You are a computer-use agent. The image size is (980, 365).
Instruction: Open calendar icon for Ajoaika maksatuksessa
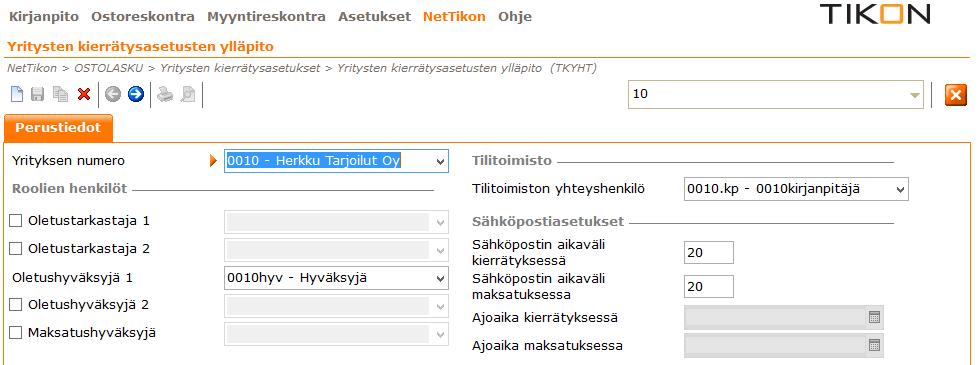pyautogui.click(x=874, y=345)
